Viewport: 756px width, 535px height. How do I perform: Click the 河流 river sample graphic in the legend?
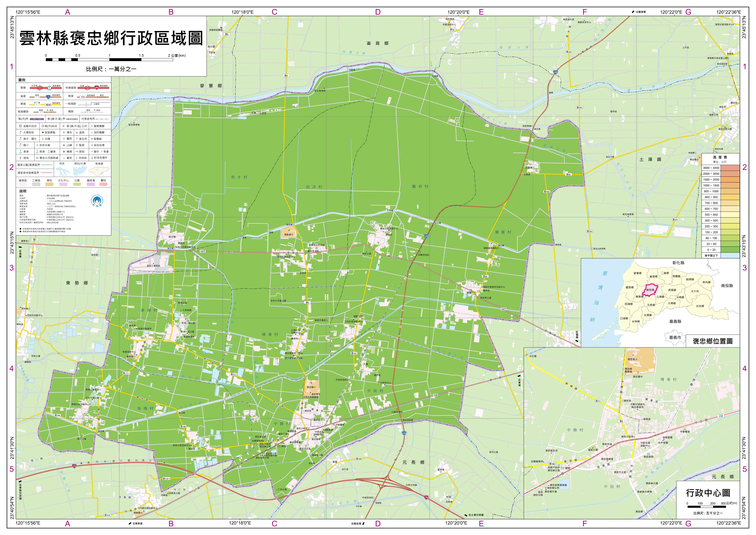(x=63, y=172)
